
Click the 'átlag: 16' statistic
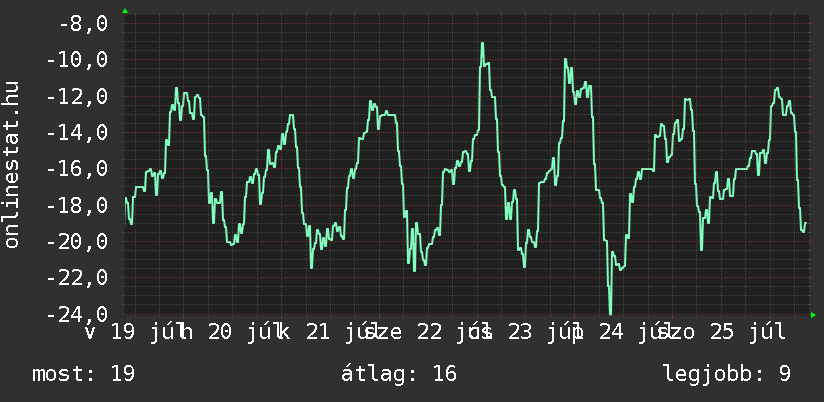click(x=399, y=374)
